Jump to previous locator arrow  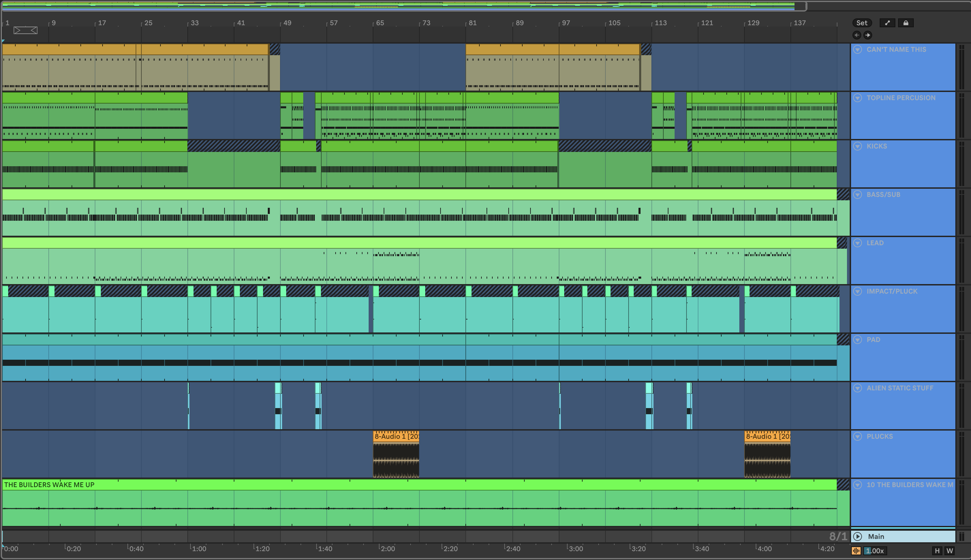pyautogui.click(x=857, y=35)
